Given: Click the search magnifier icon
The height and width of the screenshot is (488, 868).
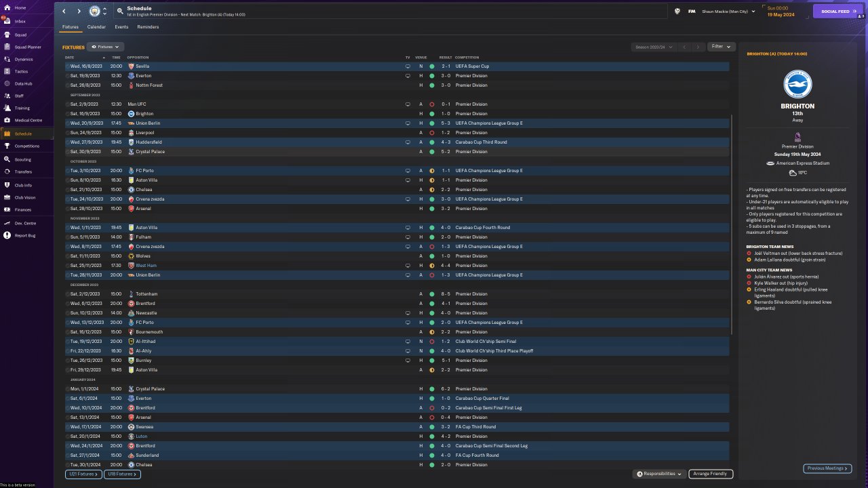Looking at the screenshot, I should point(120,11).
